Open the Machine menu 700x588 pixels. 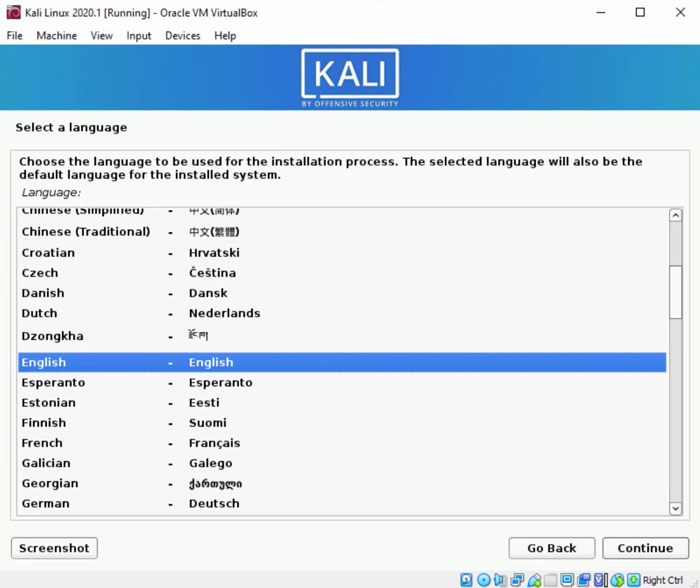[x=57, y=35]
